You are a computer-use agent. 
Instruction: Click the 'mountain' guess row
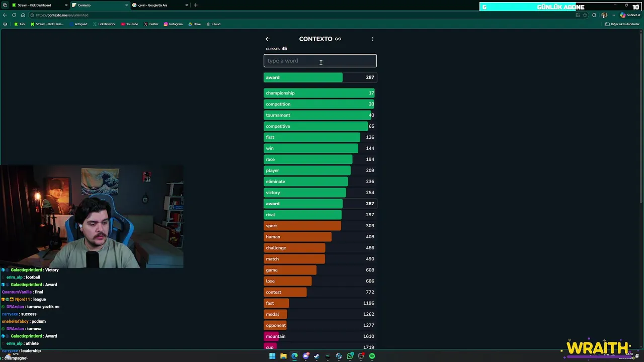[320, 336]
